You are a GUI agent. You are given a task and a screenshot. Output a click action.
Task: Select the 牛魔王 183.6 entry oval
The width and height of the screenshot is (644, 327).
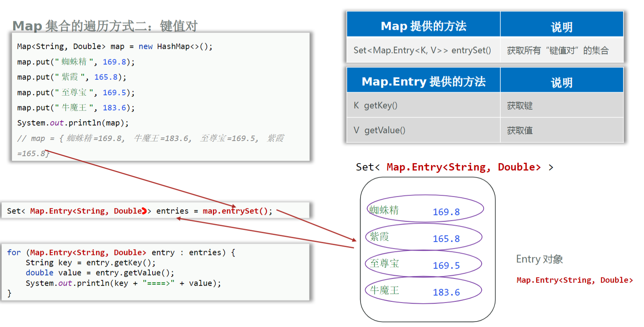[x=423, y=291]
